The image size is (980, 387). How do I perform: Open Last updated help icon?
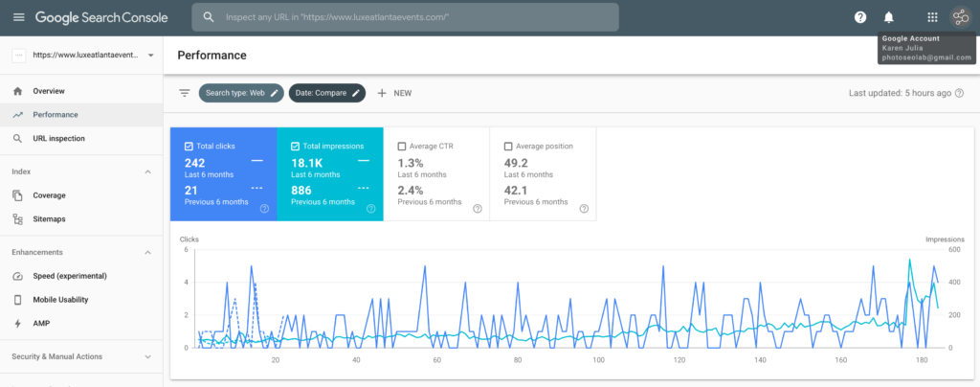pos(959,93)
